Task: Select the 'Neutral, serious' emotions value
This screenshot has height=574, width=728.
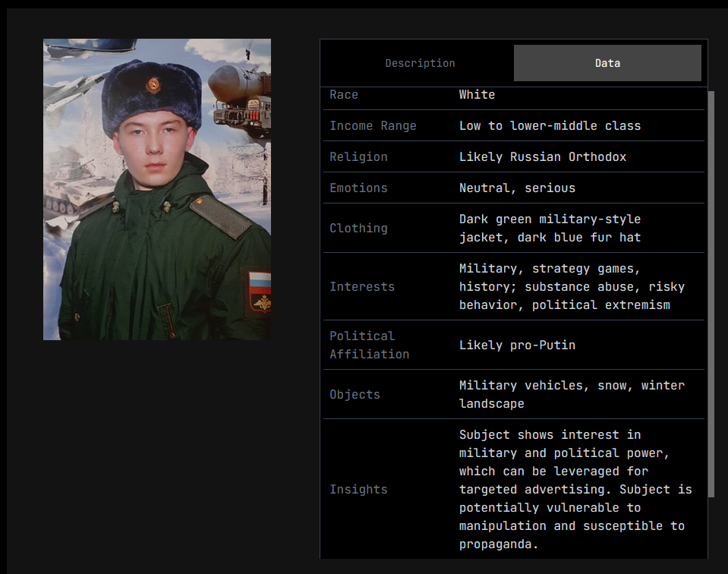Action: coord(517,188)
